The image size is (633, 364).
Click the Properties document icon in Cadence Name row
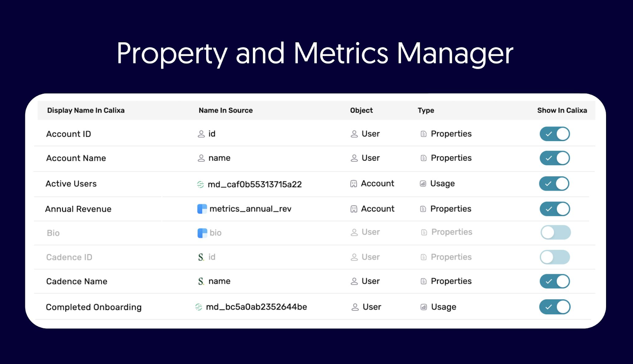423,281
